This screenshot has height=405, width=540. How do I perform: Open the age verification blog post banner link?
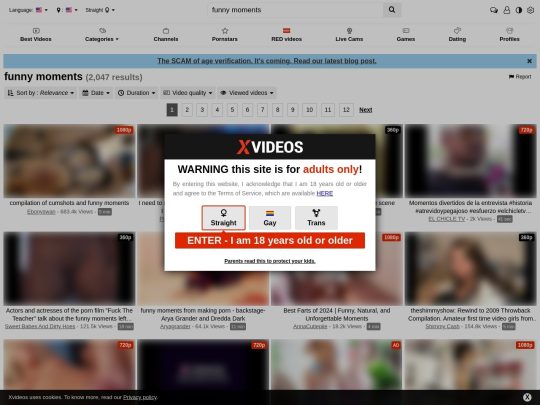267,61
